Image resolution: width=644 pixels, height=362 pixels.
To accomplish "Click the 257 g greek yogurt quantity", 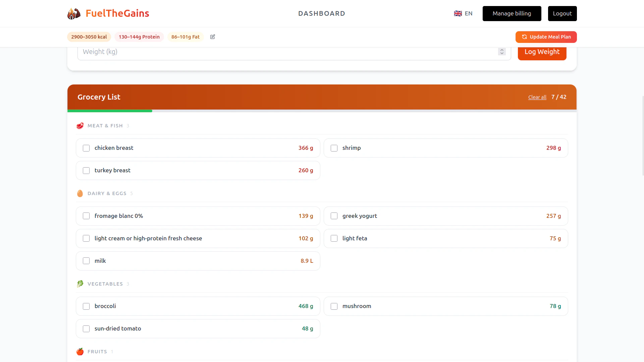I will point(553,216).
